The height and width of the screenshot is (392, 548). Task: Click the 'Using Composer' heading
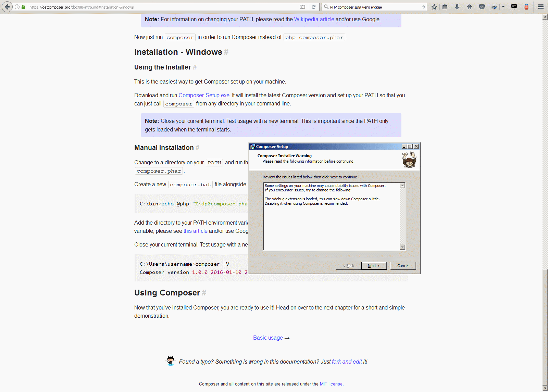pos(167,293)
